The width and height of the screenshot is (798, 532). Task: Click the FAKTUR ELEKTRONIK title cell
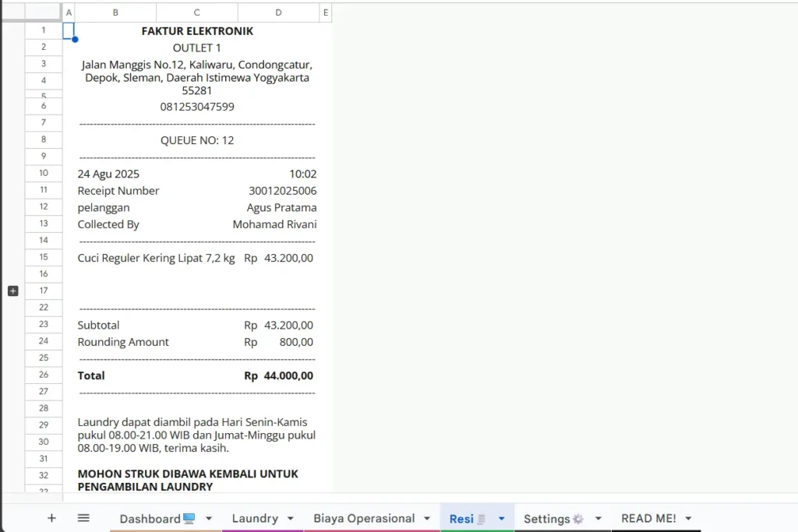tap(197, 31)
